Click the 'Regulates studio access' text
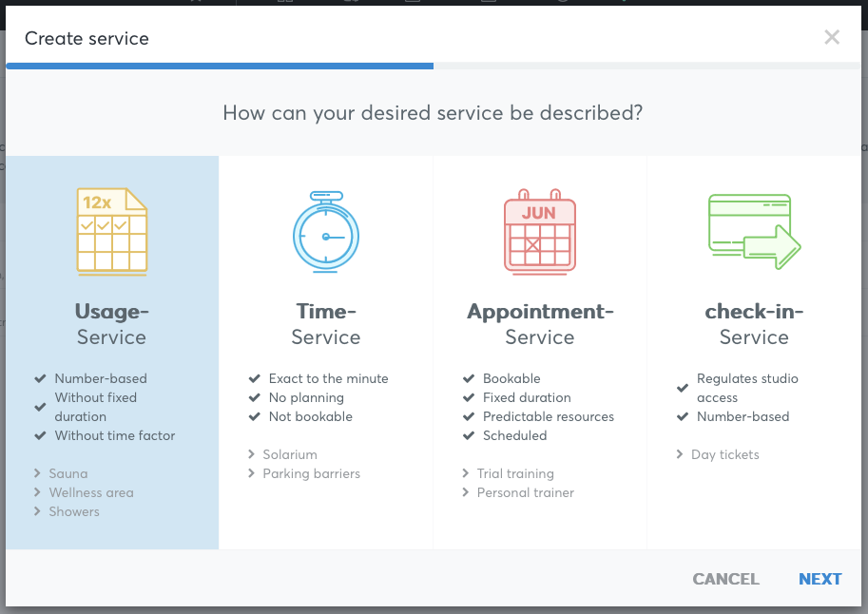This screenshot has width=868, height=614. (x=747, y=388)
